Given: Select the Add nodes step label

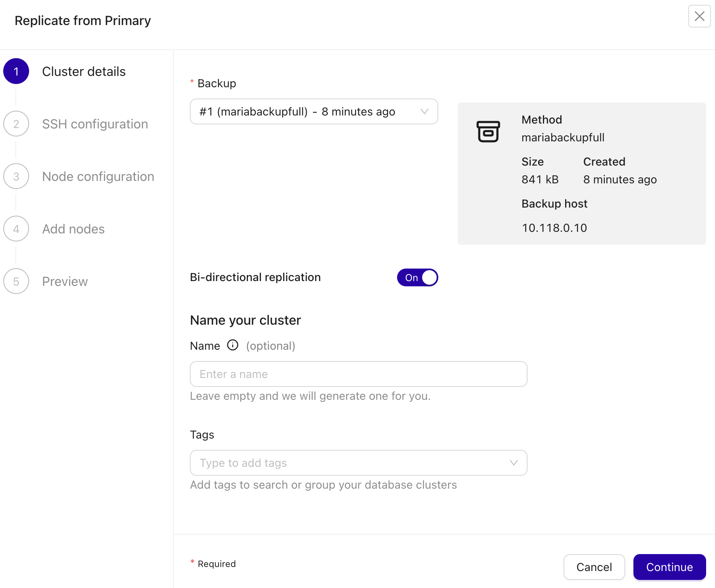Looking at the screenshot, I should (73, 229).
